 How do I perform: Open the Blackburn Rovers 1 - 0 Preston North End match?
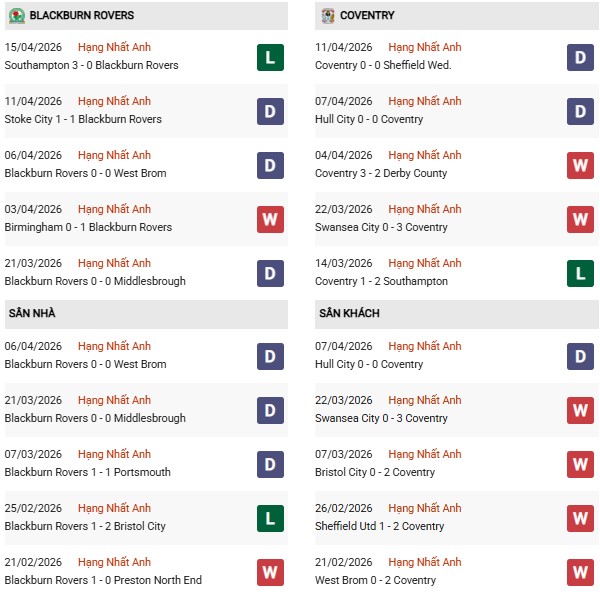(103, 580)
